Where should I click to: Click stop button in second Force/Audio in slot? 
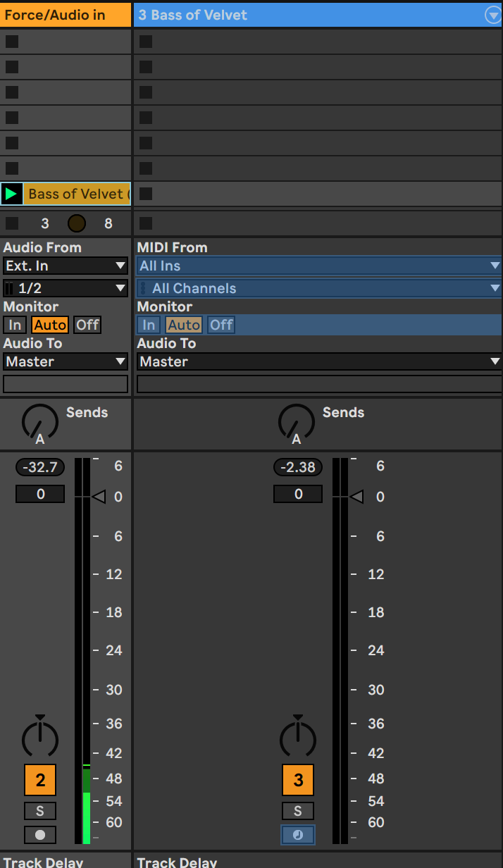(12, 67)
